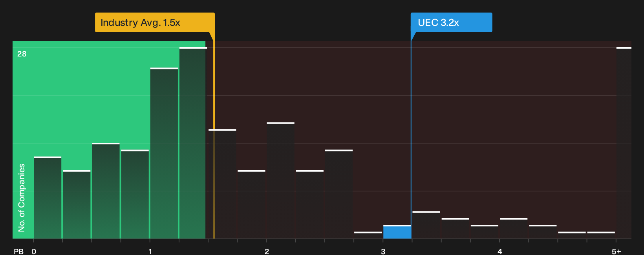Screen dimensions: 644x255
Task: Click the '1' x-axis tick label
Action: [x=150, y=251]
